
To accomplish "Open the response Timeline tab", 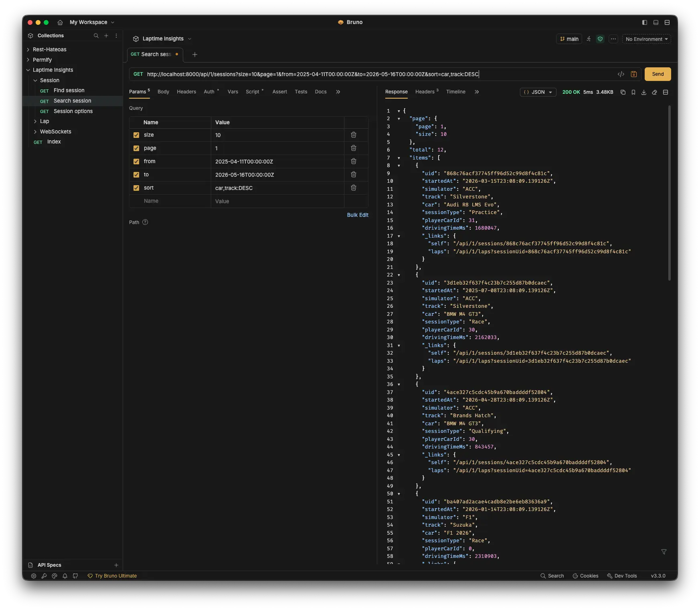I will [456, 92].
